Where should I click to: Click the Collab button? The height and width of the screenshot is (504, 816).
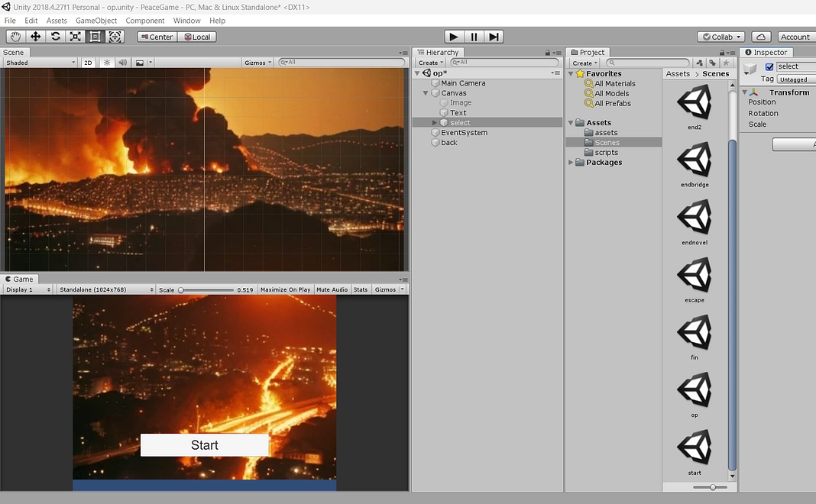[x=721, y=37]
